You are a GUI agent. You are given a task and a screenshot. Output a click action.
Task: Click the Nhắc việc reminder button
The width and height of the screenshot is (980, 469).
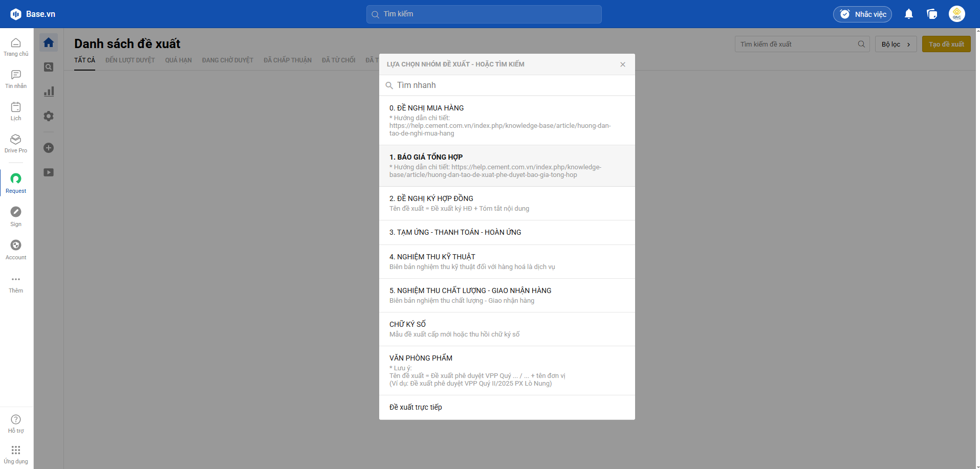(x=862, y=14)
